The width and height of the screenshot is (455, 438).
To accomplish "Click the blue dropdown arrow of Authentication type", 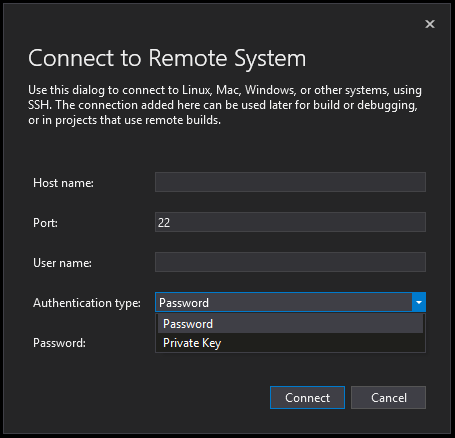I will pyautogui.click(x=419, y=302).
